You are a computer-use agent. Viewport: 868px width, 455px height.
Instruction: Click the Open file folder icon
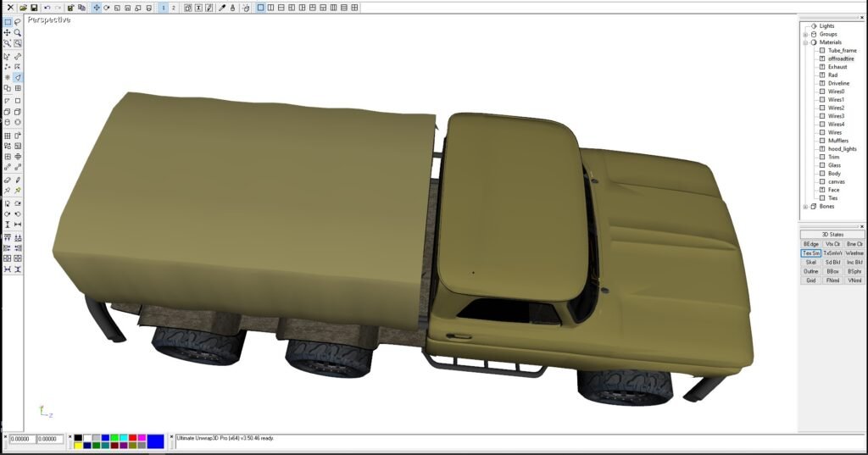click(24, 8)
